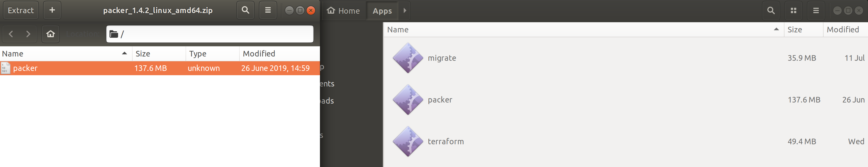Click the archive Location path field
868x167 pixels.
click(x=210, y=34)
